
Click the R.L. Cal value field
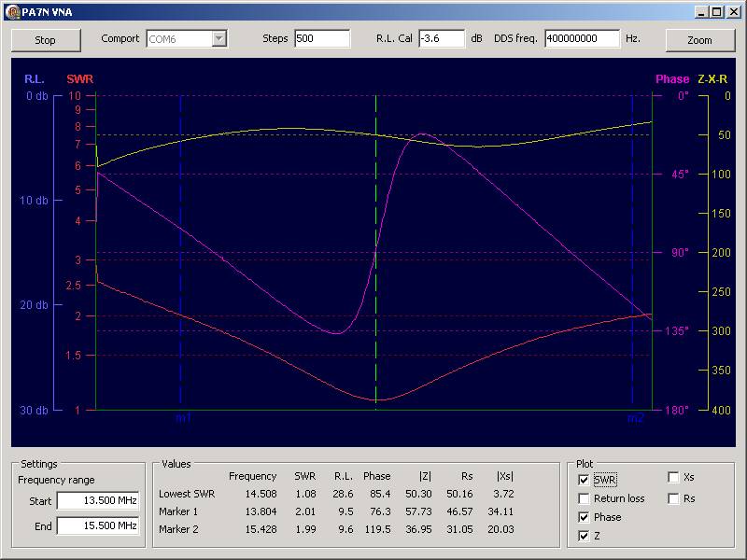pyautogui.click(x=441, y=38)
